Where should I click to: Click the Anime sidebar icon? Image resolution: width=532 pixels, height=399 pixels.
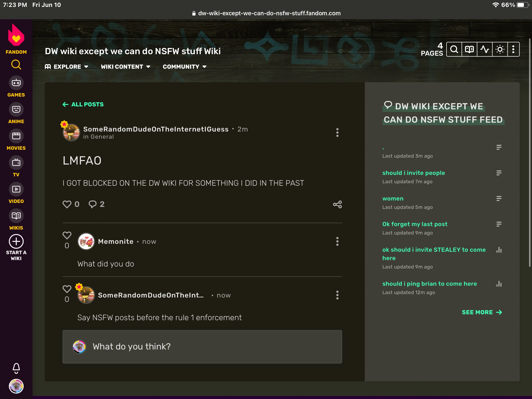pos(16,110)
